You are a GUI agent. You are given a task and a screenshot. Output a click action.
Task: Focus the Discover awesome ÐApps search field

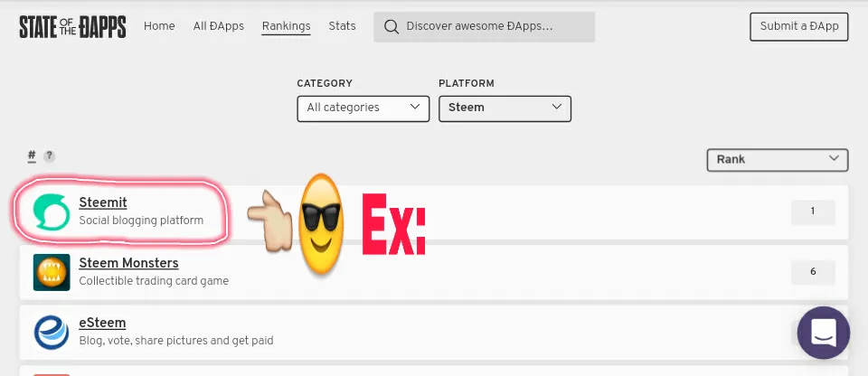point(485,26)
